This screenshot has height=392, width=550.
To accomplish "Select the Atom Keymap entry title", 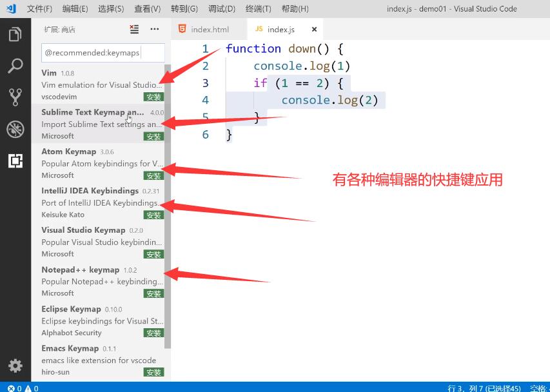I will pos(69,152).
